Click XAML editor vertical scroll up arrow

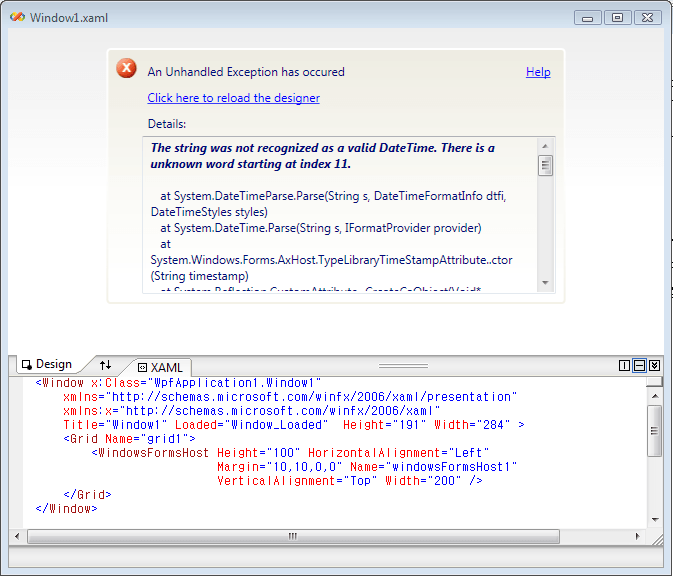coord(655,396)
